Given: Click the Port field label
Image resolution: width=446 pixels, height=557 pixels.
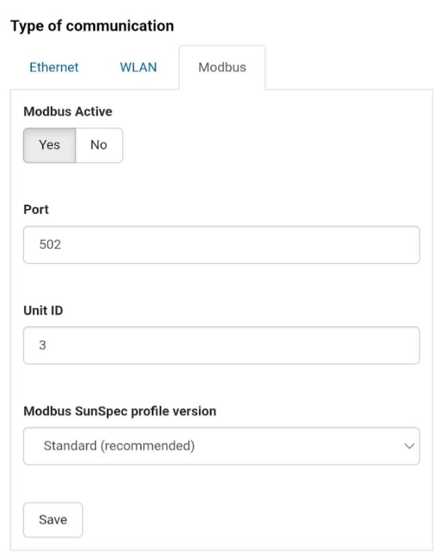Looking at the screenshot, I should coord(36,210).
